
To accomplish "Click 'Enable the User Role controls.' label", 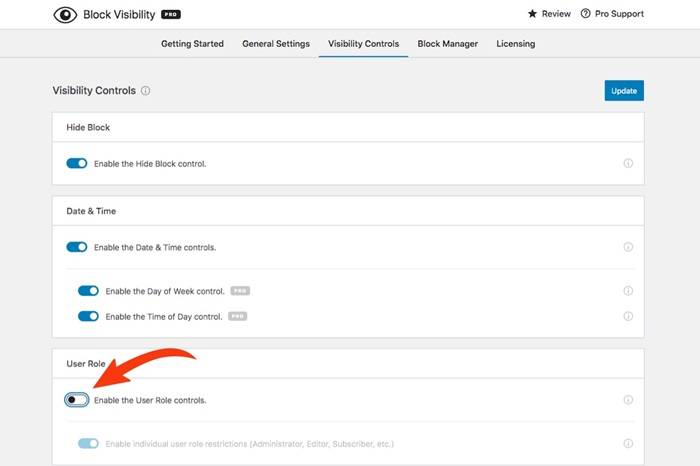I will pyautogui.click(x=150, y=400).
